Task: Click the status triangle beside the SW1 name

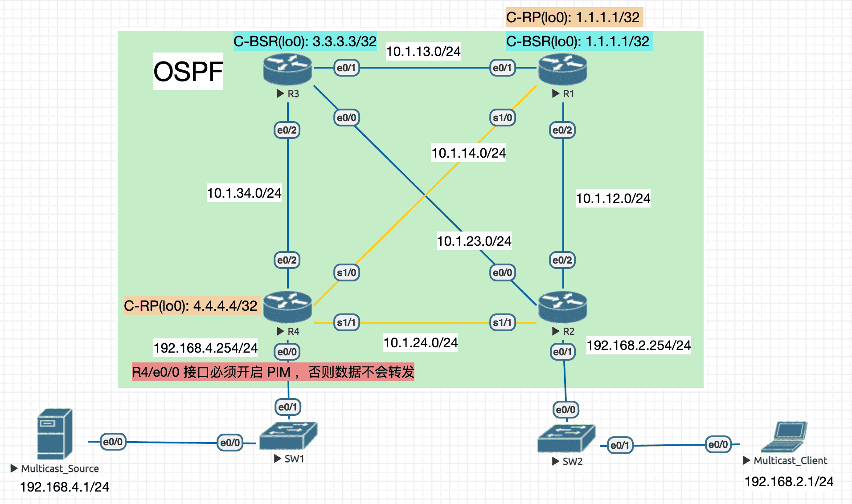Action: (278, 459)
